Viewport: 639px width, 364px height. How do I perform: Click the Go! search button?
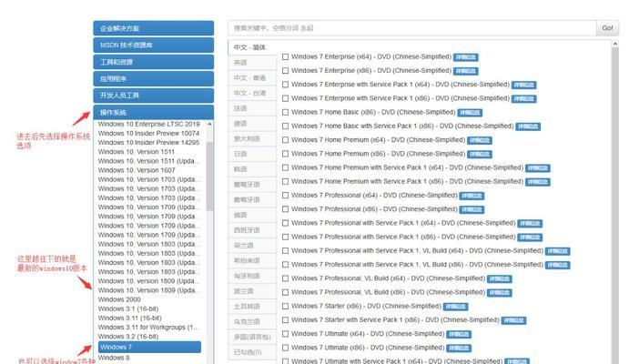click(607, 28)
